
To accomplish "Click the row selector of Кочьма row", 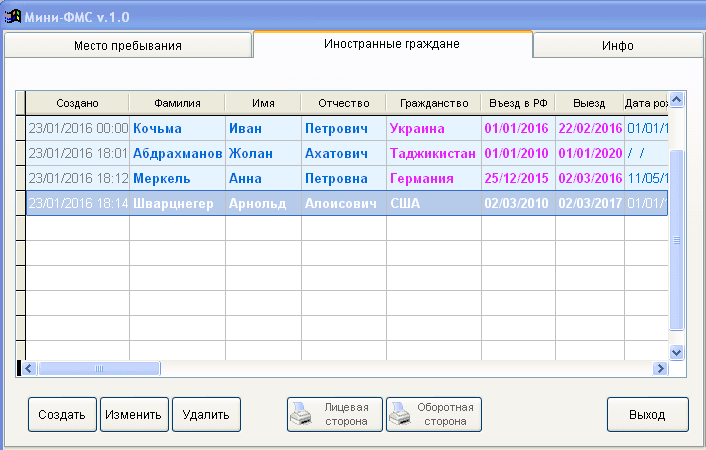I will point(20,128).
